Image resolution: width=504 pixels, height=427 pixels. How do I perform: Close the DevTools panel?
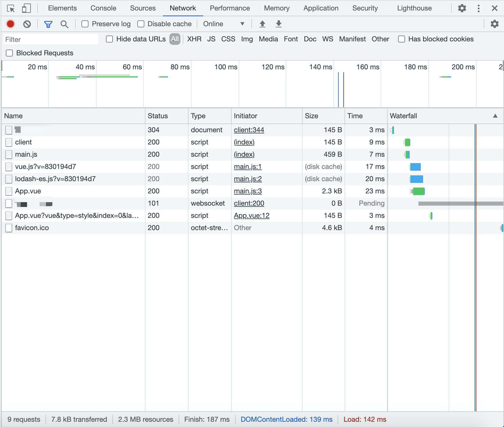coord(495,8)
